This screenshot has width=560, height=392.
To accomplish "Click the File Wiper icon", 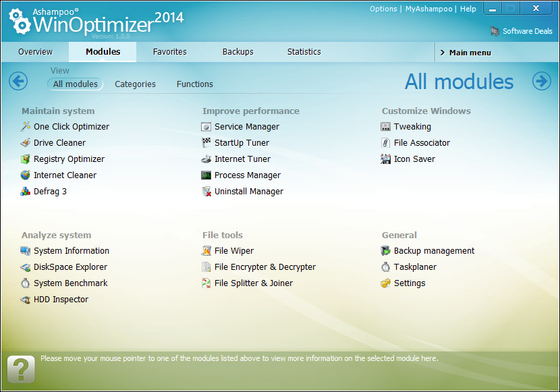I will [206, 251].
